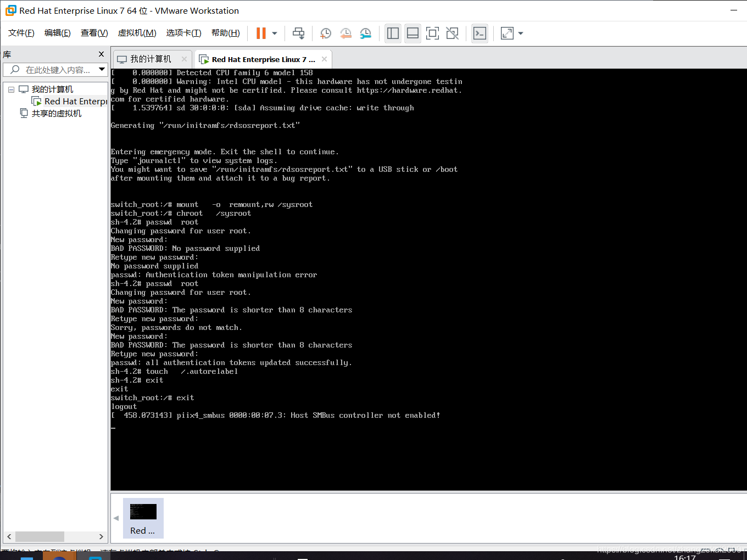This screenshot has width=747, height=560.
Task: Open the 帮助(H) menu
Action: (x=226, y=33)
